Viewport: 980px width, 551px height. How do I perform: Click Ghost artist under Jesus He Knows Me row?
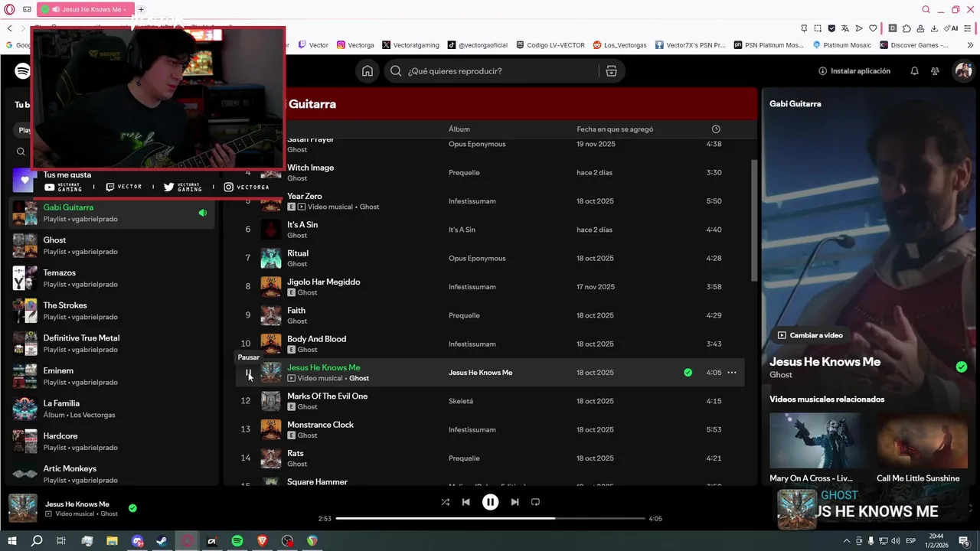click(359, 378)
